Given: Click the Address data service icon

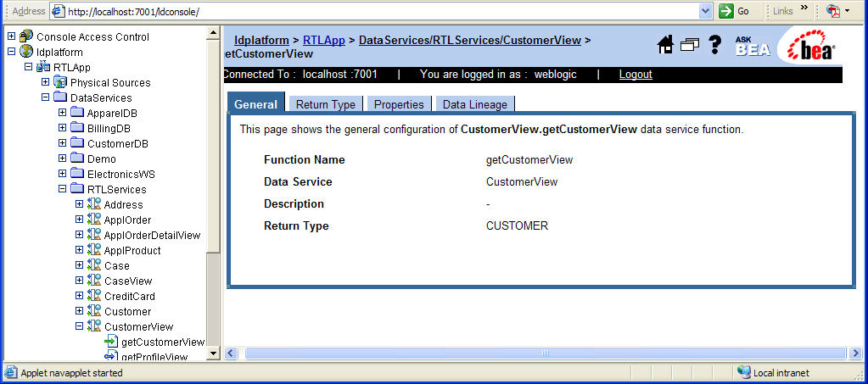Looking at the screenshot, I should click(95, 204).
